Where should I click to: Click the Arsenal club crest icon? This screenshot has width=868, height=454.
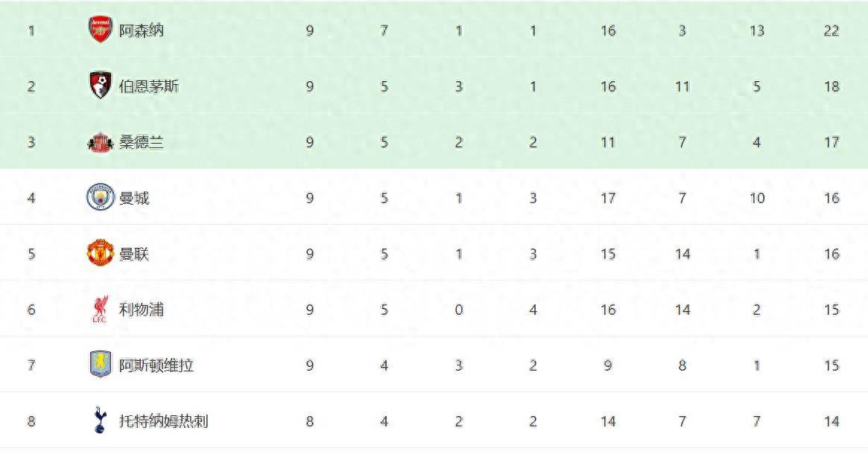coord(100,30)
